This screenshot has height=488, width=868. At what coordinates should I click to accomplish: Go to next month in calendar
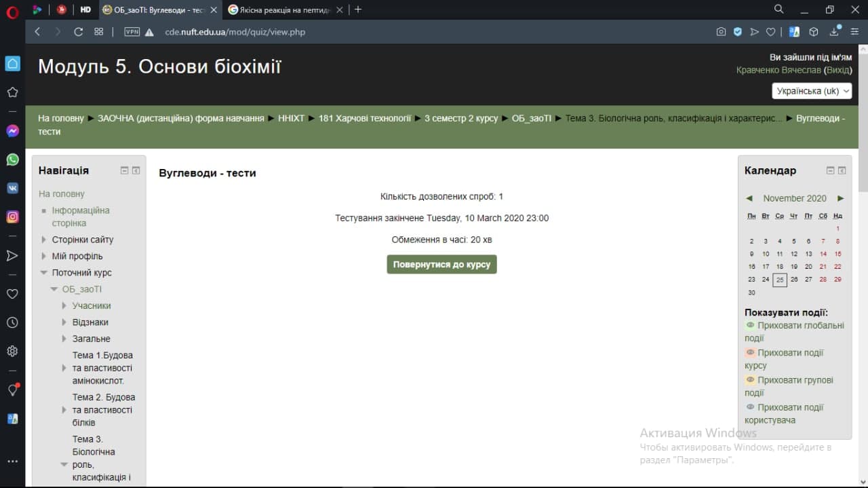tap(840, 198)
